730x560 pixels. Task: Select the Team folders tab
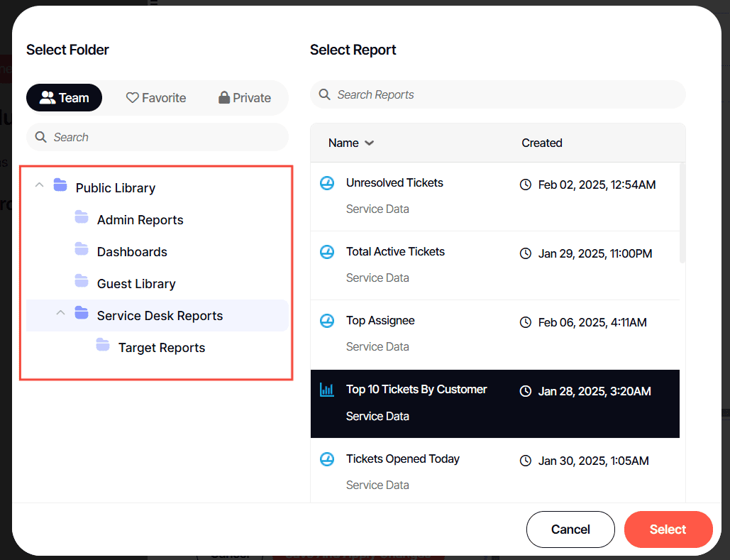pyautogui.click(x=65, y=98)
